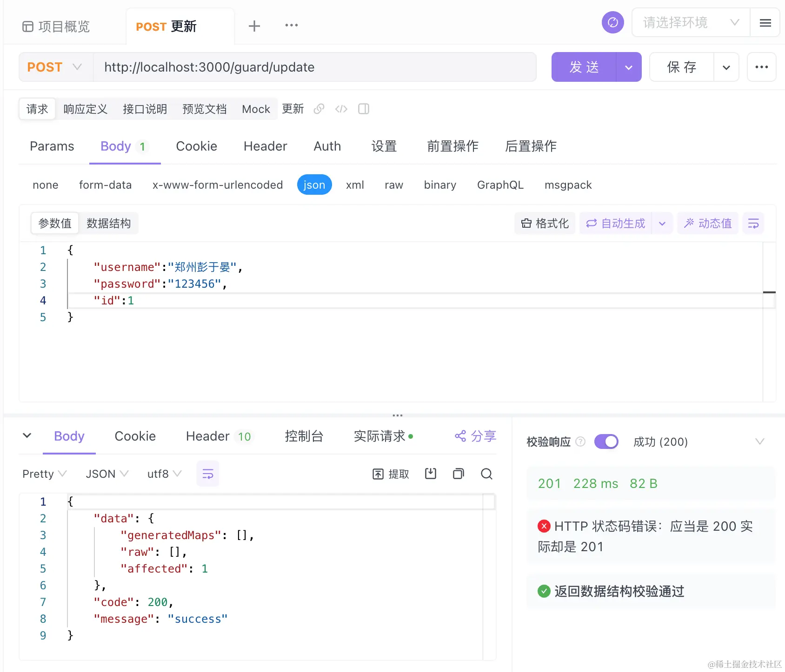The height and width of the screenshot is (672, 785).
Task: Open the Pretty view dropdown
Action: click(45, 474)
